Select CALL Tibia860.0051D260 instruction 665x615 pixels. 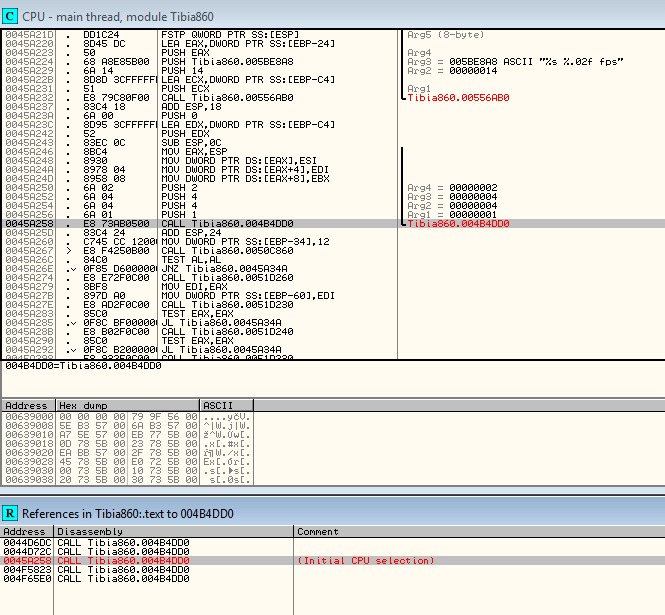pyautogui.click(x=227, y=277)
